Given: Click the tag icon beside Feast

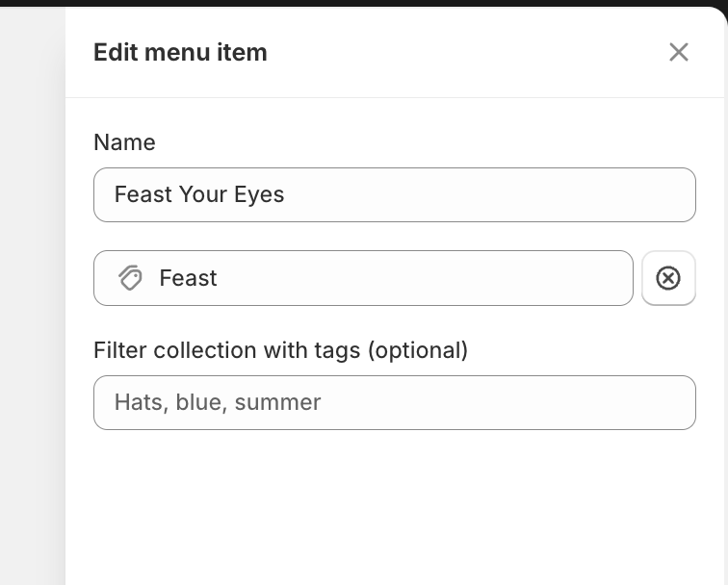Looking at the screenshot, I should click(x=131, y=278).
